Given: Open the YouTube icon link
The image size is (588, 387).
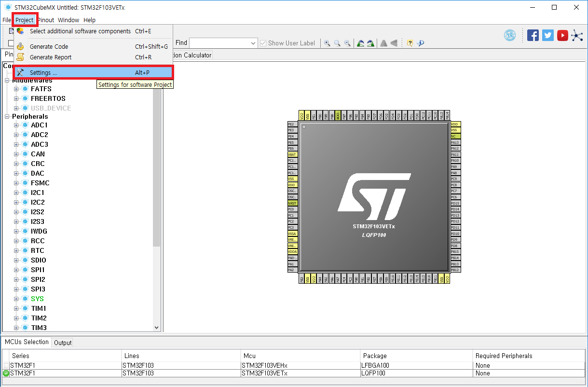Looking at the screenshot, I should tap(562, 35).
